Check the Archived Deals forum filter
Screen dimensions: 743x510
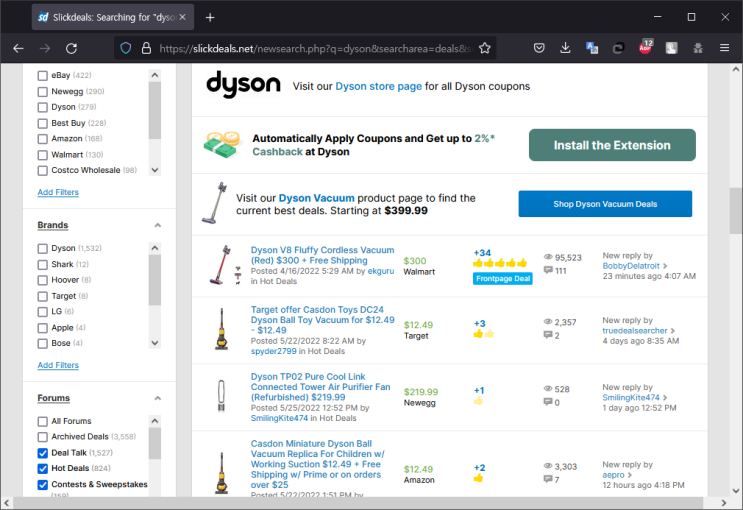(43, 437)
